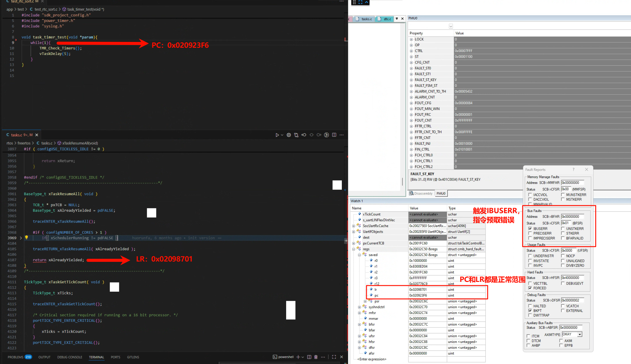631x364 pixels.
Task: Toggle the IBUSERR checkbox
Action: 530,229
